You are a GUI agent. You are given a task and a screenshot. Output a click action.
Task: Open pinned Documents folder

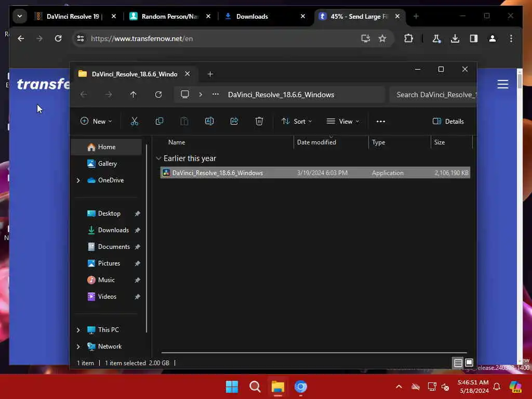(114, 247)
